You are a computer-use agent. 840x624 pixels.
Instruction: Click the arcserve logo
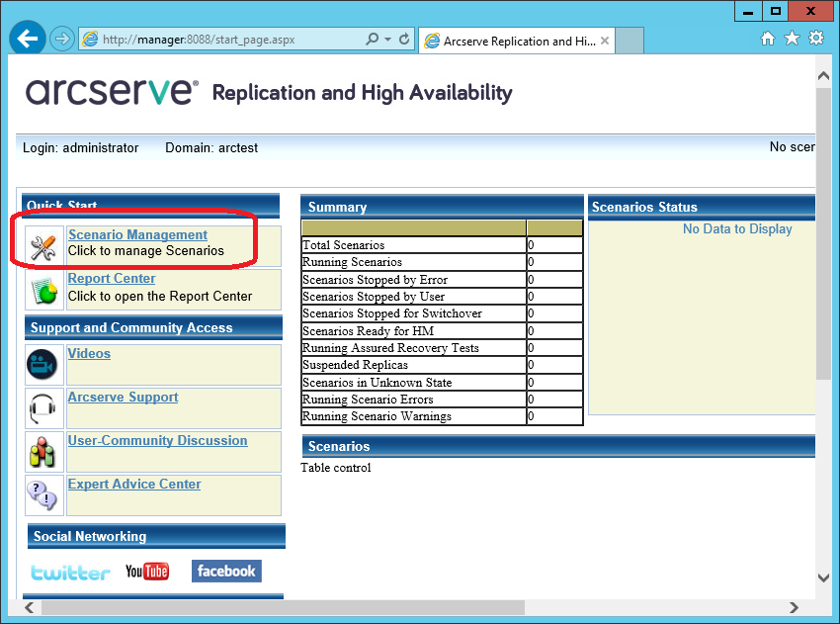pyautogui.click(x=112, y=92)
